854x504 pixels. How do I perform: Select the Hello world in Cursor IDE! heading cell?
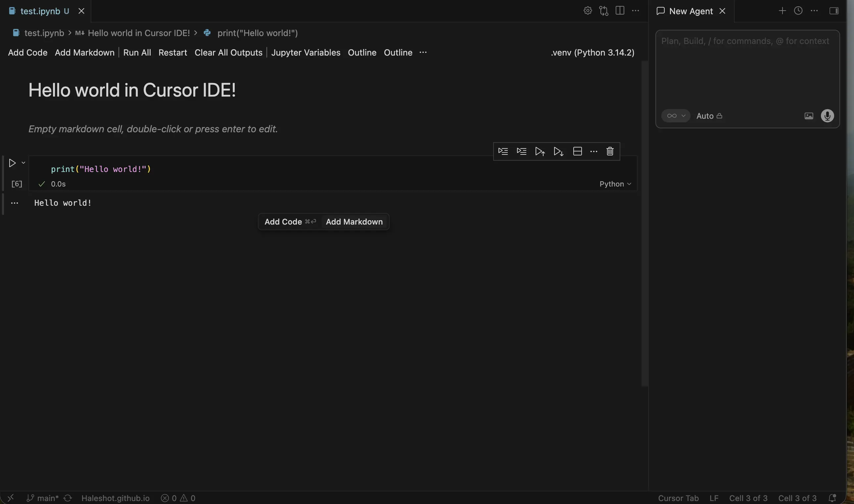click(x=132, y=90)
